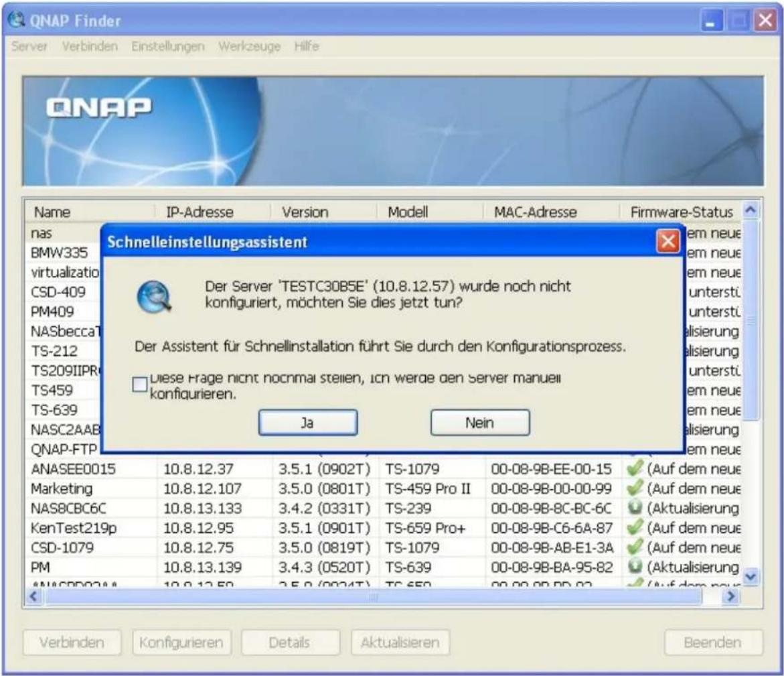784x676 pixels.
Task: Select the KenTest219p server row
Action: click(383, 528)
